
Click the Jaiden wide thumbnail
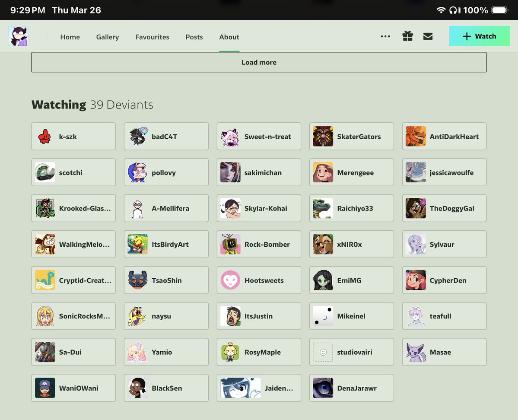tap(241, 388)
